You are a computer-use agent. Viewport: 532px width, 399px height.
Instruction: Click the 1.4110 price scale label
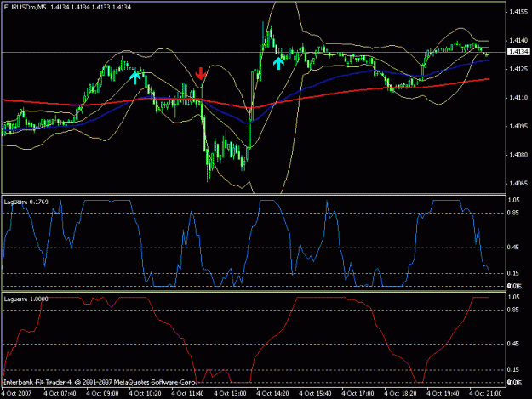518,98
